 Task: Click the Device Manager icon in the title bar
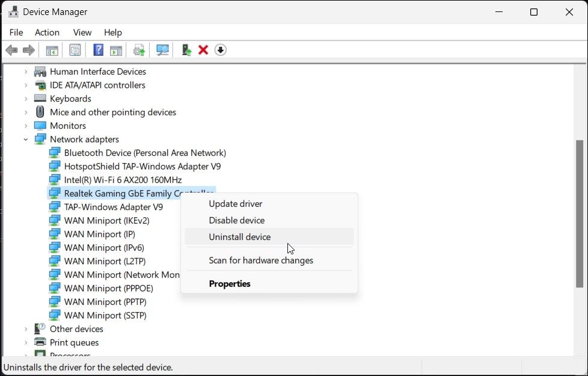[x=13, y=11]
